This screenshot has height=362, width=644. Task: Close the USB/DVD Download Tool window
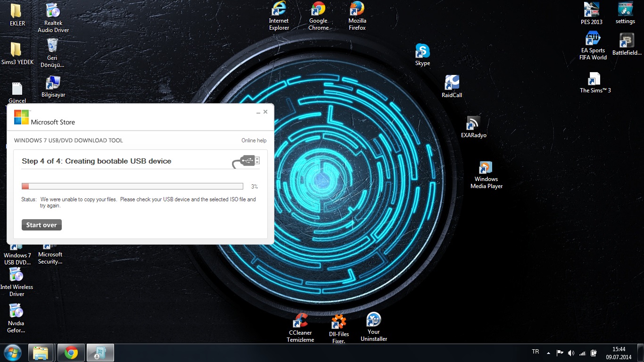tap(265, 112)
